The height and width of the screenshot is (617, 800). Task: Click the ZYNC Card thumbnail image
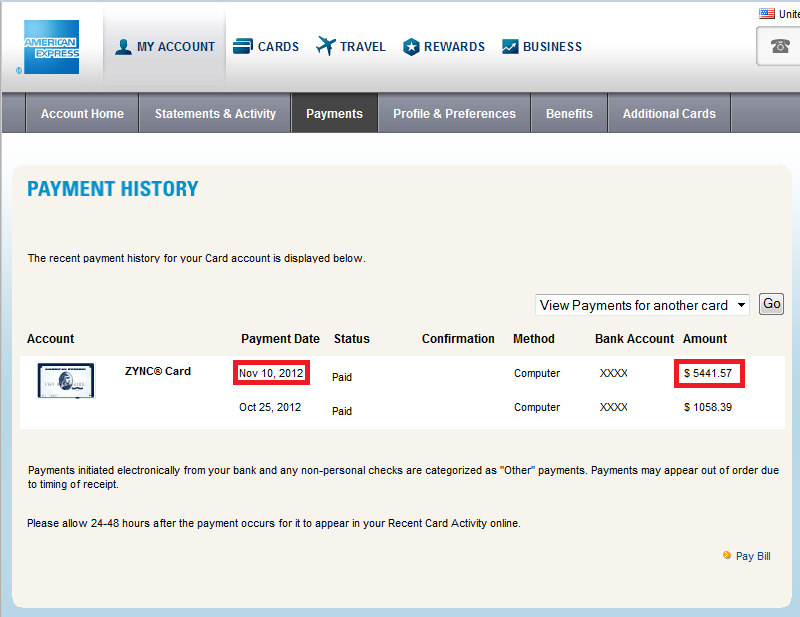pos(65,380)
